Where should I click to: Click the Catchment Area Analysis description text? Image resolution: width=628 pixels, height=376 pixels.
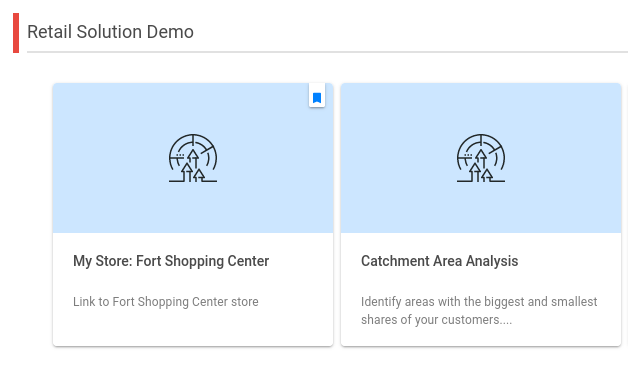point(479,311)
